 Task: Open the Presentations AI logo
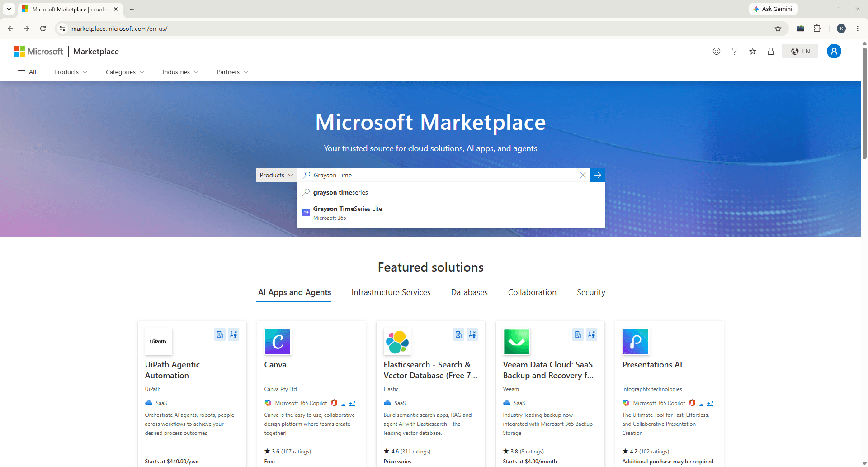636,342
